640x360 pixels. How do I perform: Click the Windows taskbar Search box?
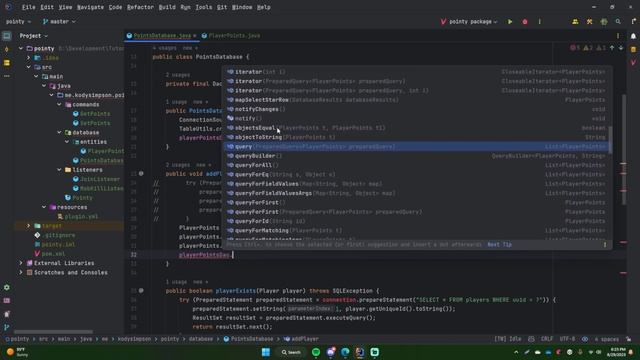(291, 352)
